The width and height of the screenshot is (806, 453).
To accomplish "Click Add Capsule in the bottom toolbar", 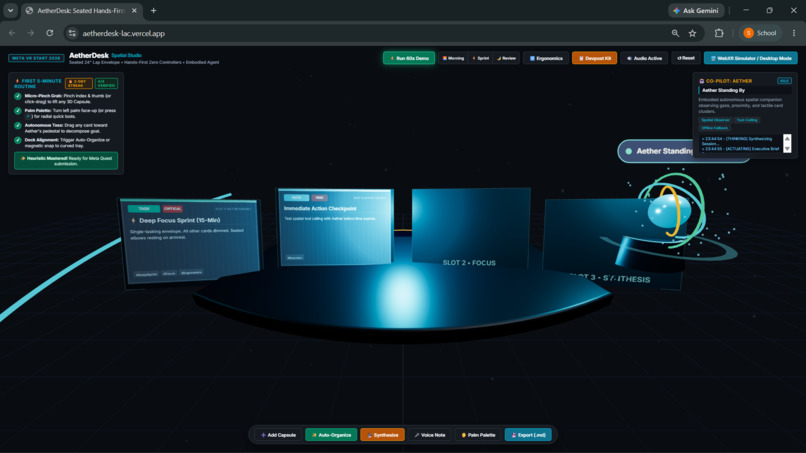I will point(278,435).
